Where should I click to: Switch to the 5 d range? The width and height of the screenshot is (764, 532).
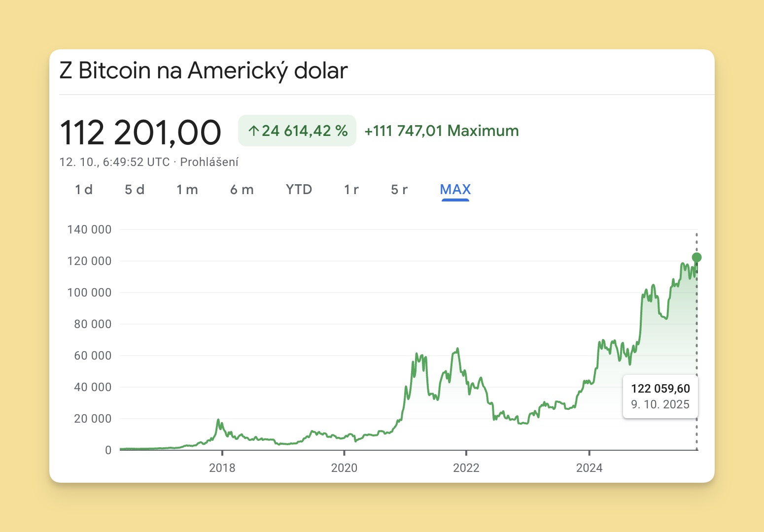(x=135, y=190)
